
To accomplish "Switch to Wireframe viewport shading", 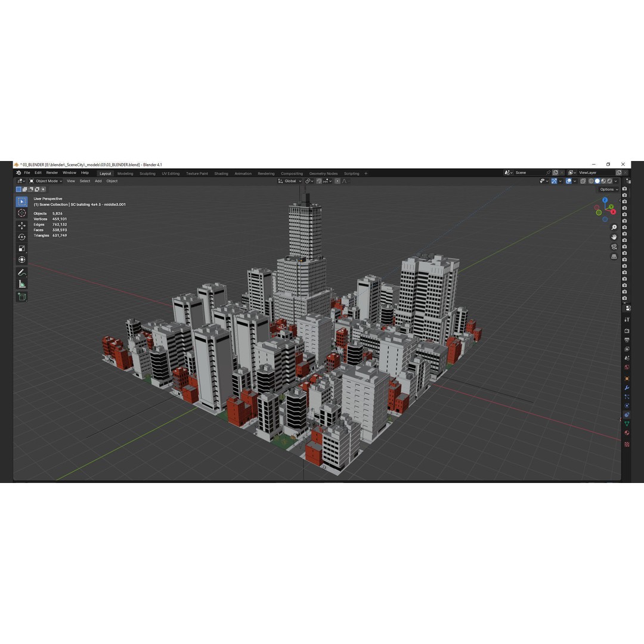I will point(592,181).
